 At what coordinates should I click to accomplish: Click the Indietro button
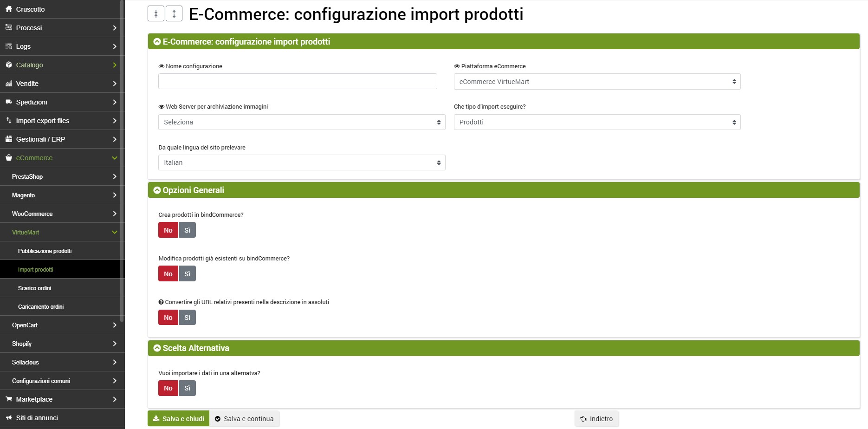[x=596, y=419]
